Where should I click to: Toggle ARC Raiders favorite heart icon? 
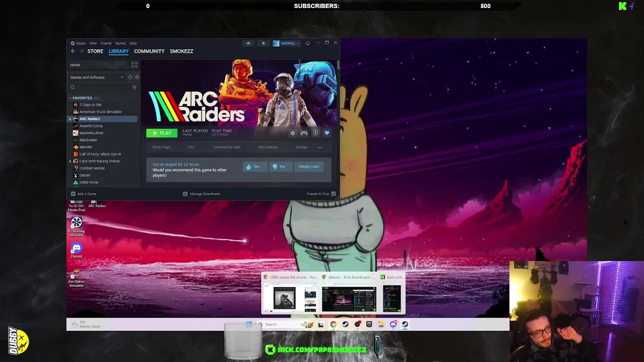tap(327, 133)
